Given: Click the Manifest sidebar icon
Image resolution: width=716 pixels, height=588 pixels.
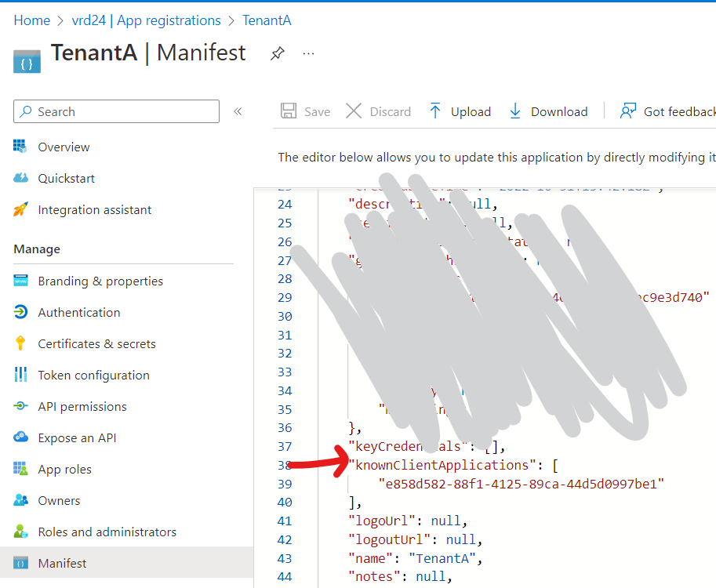Looking at the screenshot, I should click(20, 563).
